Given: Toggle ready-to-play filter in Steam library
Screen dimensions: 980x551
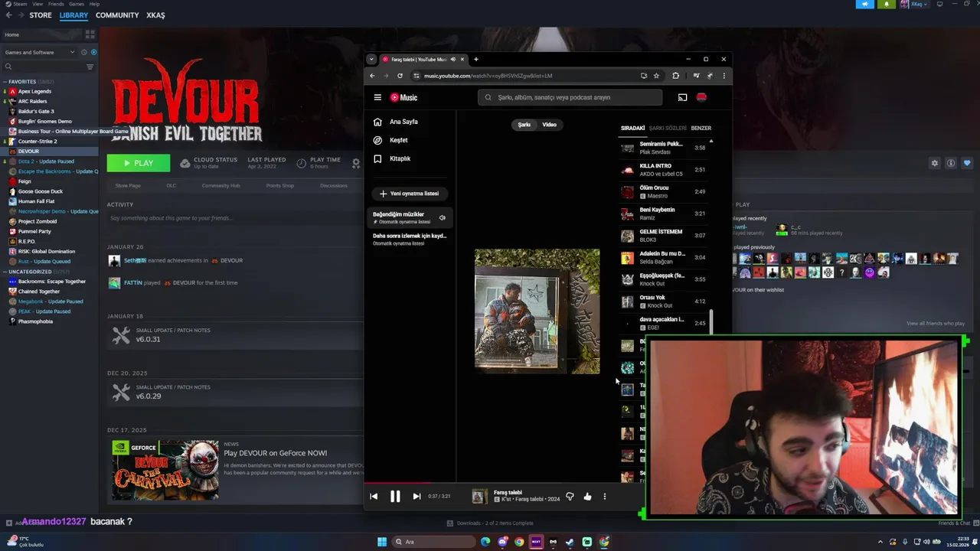Looking at the screenshot, I should point(93,52).
